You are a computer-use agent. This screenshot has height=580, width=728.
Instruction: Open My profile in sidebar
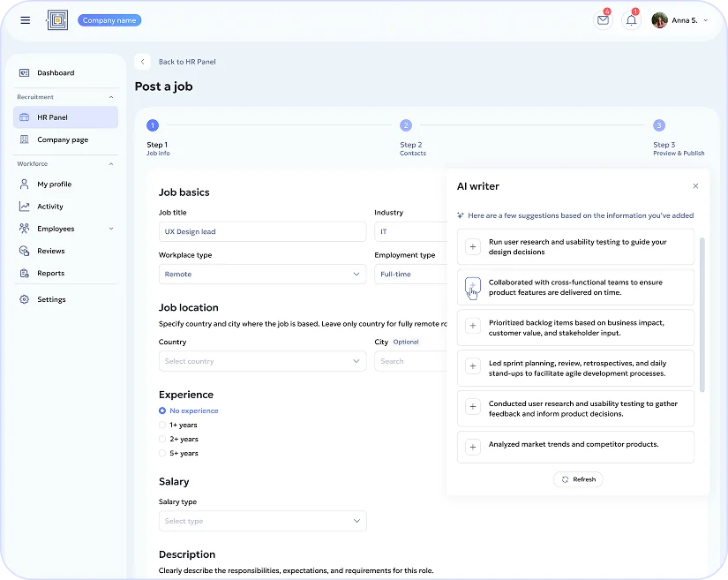point(65,185)
